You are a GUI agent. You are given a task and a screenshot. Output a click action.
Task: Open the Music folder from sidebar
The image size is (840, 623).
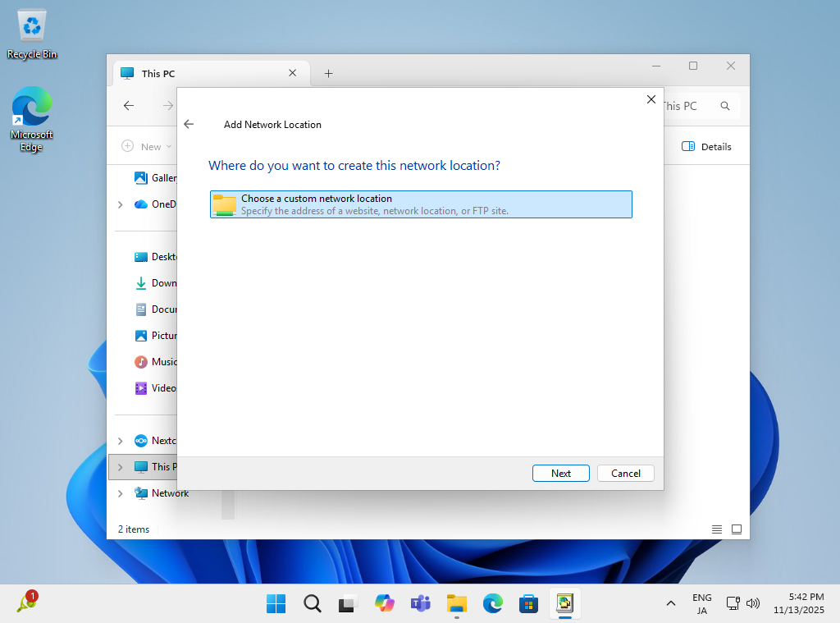[x=161, y=361]
